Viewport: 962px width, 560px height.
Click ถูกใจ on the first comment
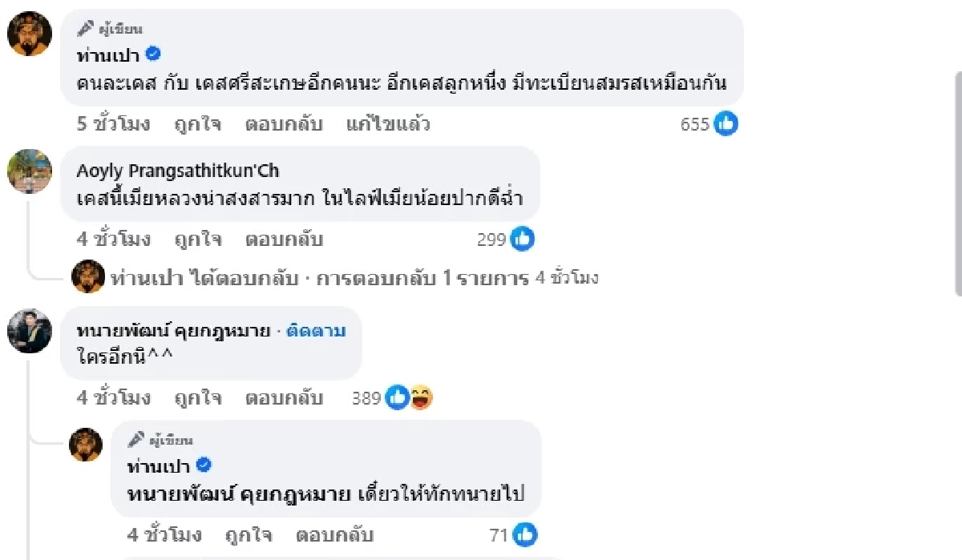197,124
